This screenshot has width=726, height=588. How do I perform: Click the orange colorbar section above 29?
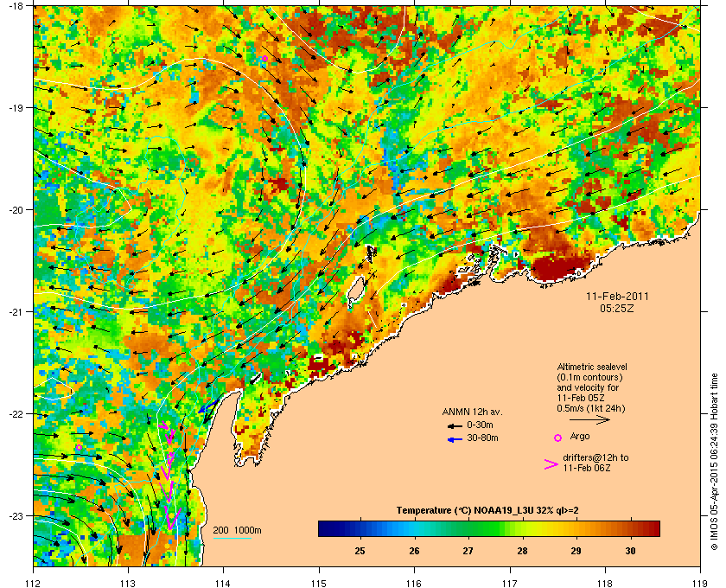577,528
